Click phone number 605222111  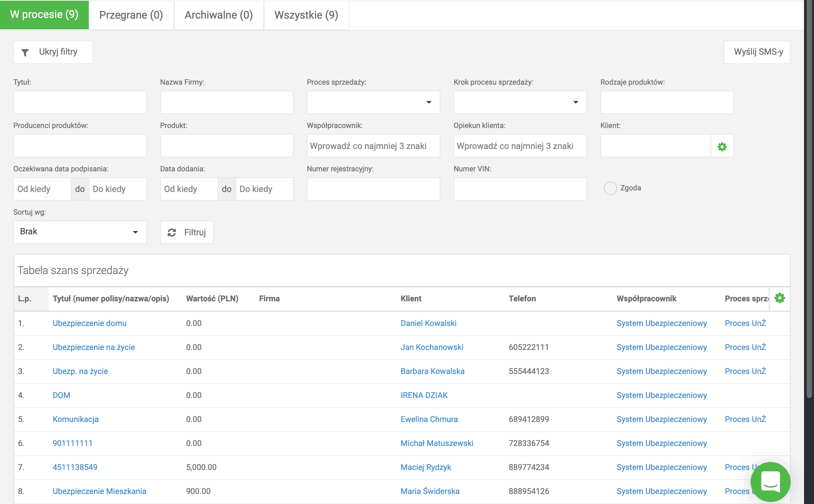[528, 347]
